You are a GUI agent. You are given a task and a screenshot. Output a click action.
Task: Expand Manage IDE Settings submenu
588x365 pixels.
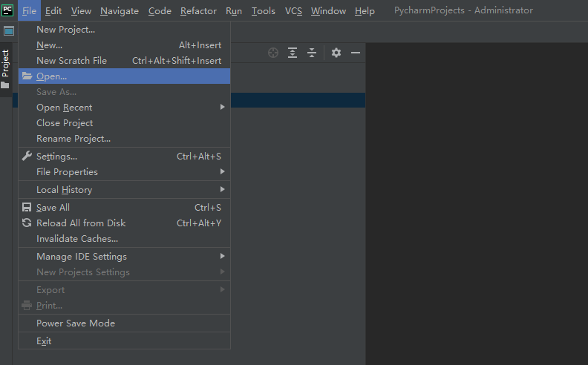pos(124,257)
